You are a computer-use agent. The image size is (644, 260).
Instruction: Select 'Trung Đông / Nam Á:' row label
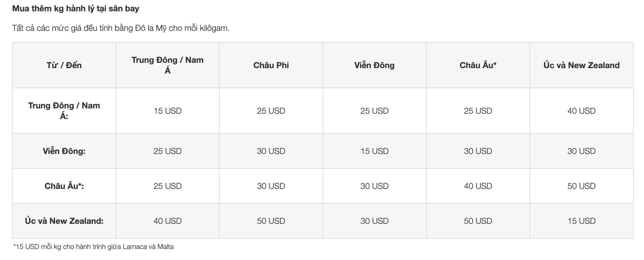64,111
